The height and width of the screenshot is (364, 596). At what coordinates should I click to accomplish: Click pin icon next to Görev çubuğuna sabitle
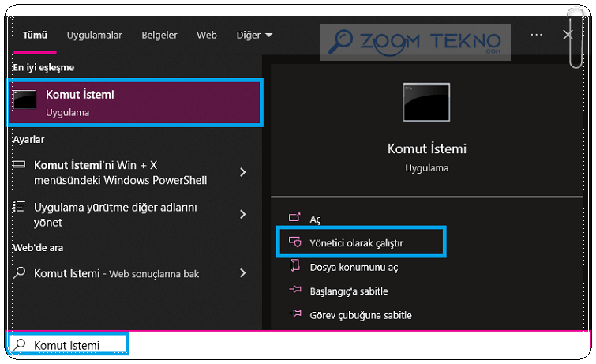click(295, 313)
